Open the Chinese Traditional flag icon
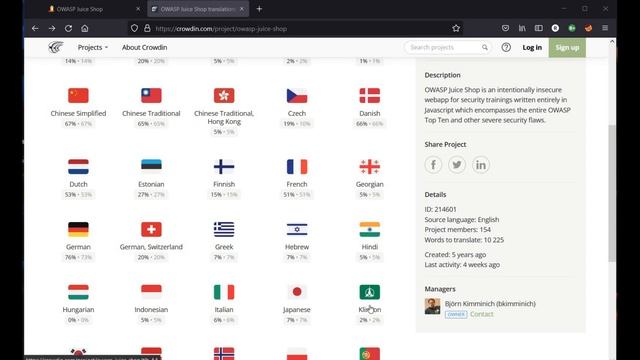The image size is (640, 360). [151, 96]
